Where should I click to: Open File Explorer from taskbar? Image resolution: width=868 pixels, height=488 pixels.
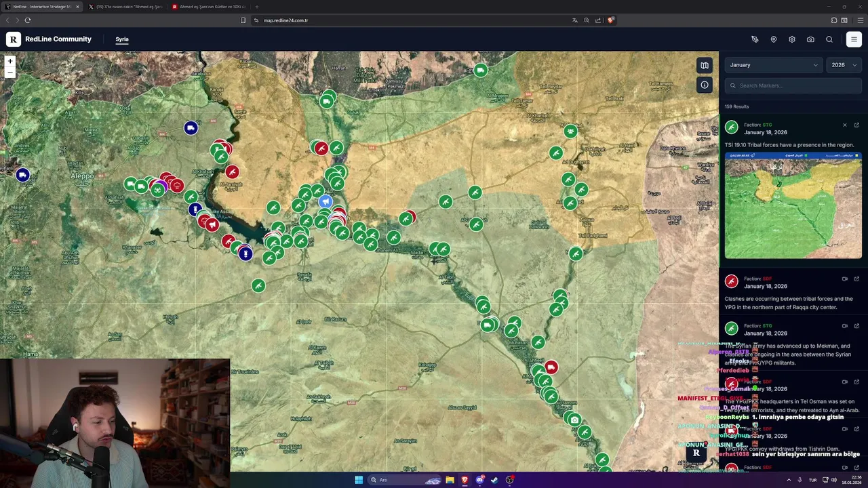(450, 480)
